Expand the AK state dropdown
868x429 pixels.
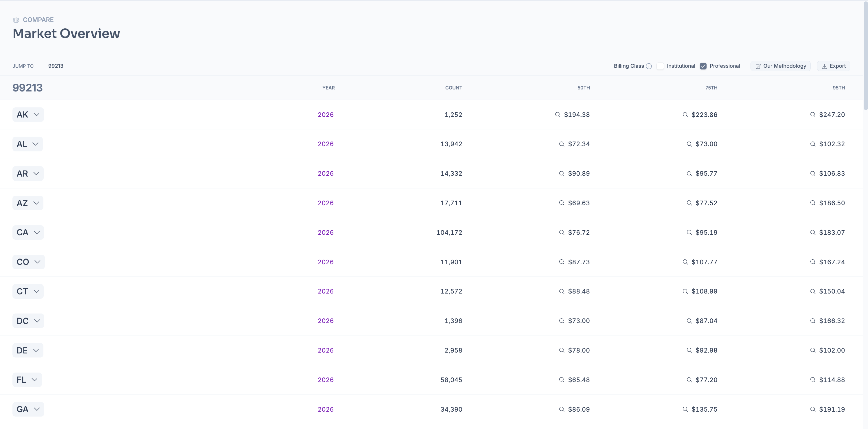(28, 115)
